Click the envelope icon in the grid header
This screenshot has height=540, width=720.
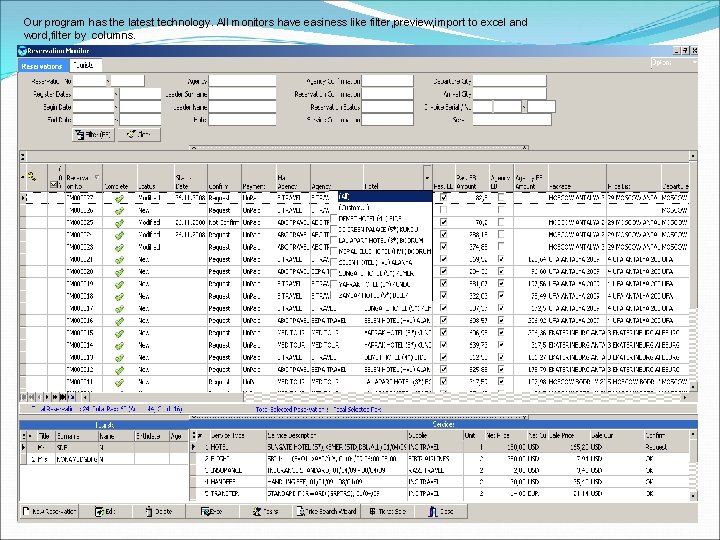[x=53, y=185]
